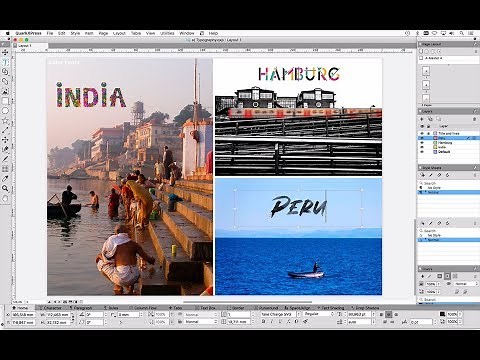Select Hamburg layer row

448,143
